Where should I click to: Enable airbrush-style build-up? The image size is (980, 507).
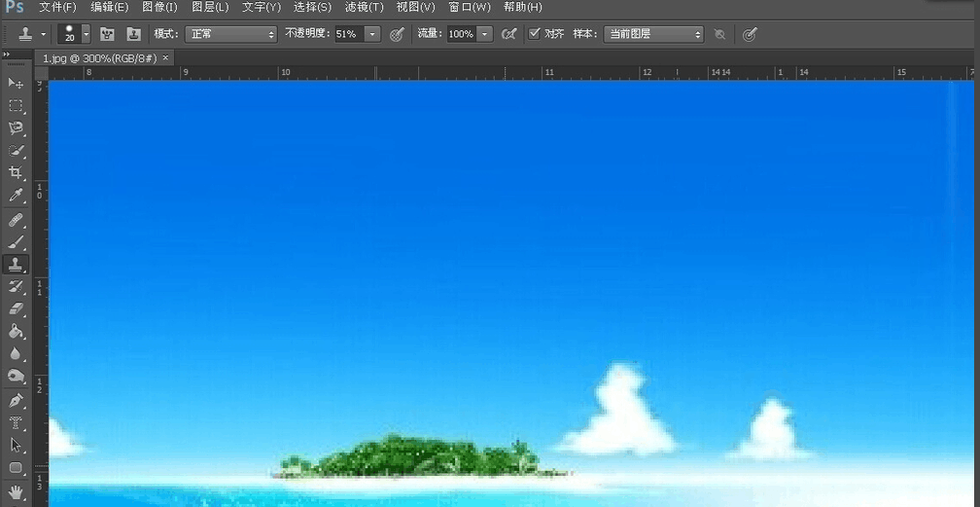(509, 34)
